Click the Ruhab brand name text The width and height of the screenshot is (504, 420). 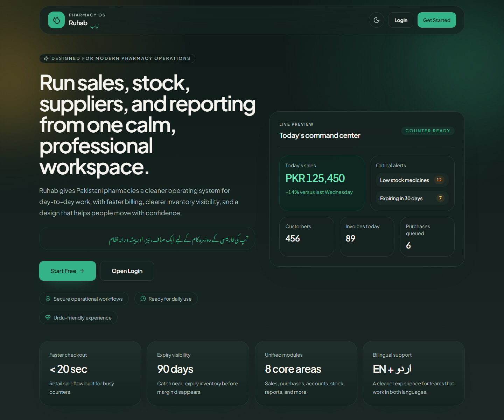point(78,23)
